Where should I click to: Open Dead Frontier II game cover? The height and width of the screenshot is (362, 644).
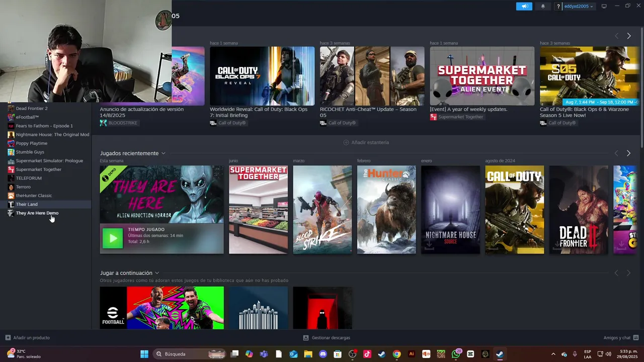point(579,210)
